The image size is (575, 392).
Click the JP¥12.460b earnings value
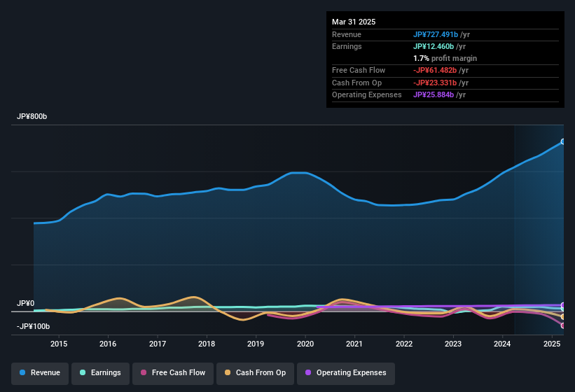coord(434,46)
